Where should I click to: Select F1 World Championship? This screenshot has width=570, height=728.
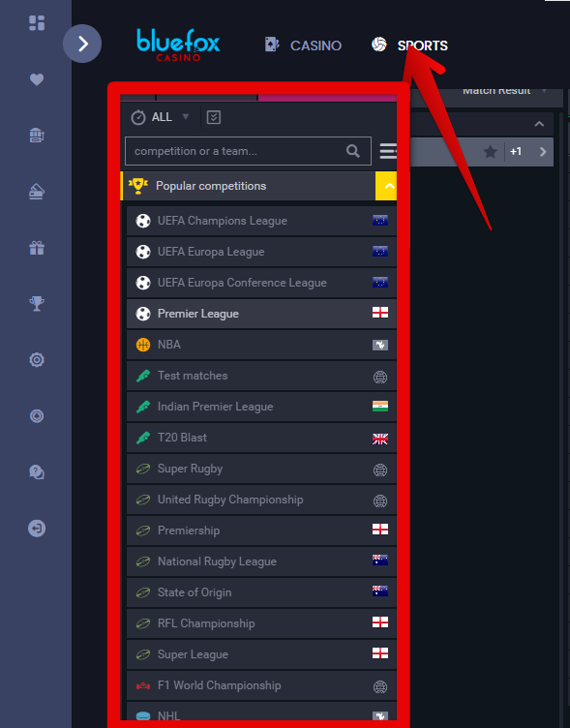(x=261, y=685)
